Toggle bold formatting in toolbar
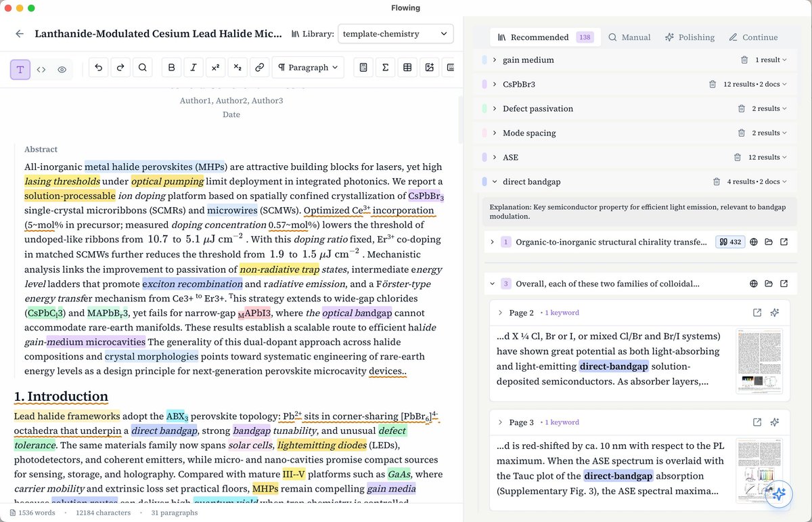Viewport: 812px width, 522px height. (x=171, y=68)
